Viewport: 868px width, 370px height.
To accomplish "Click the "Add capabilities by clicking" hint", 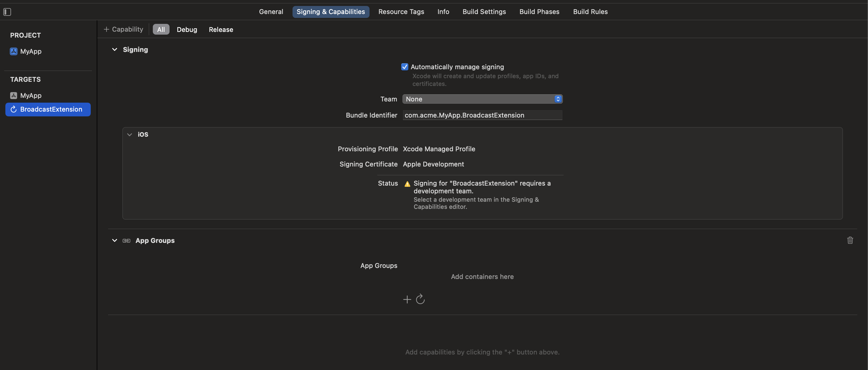I will tap(482, 352).
